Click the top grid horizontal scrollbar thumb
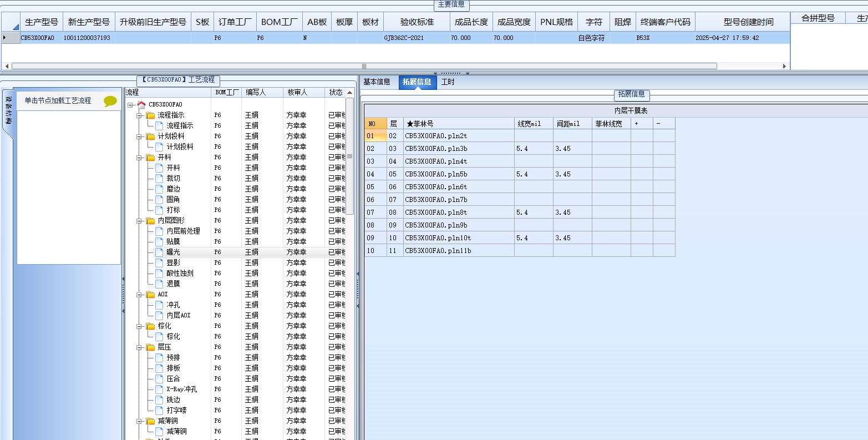Screen dimensions: 868x440 [x=364, y=66]
